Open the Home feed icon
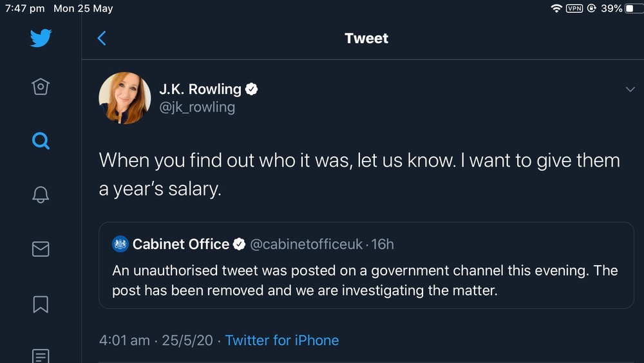This screenshot has height=363, width=644. pos(40,86)
